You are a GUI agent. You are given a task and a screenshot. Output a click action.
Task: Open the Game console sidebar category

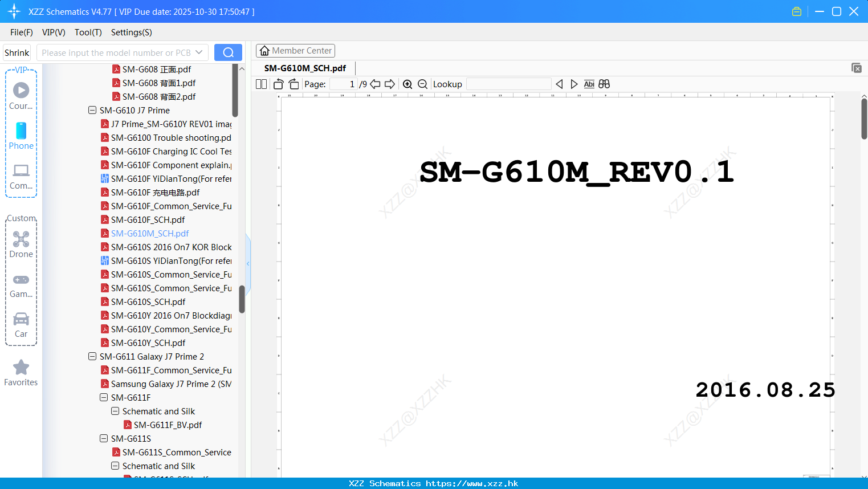[x=21, y=285]
